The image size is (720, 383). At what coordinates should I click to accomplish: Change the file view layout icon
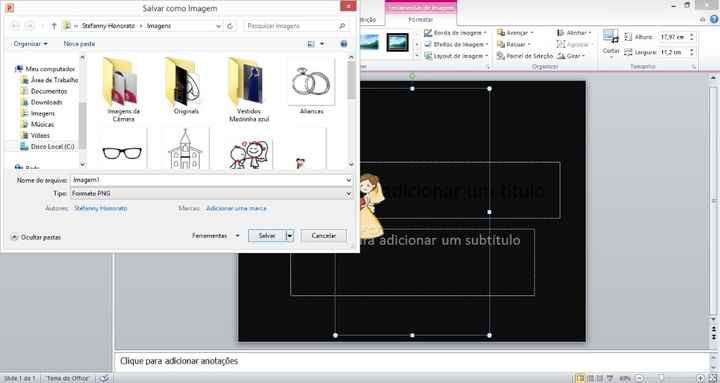[x=311, y=44]
